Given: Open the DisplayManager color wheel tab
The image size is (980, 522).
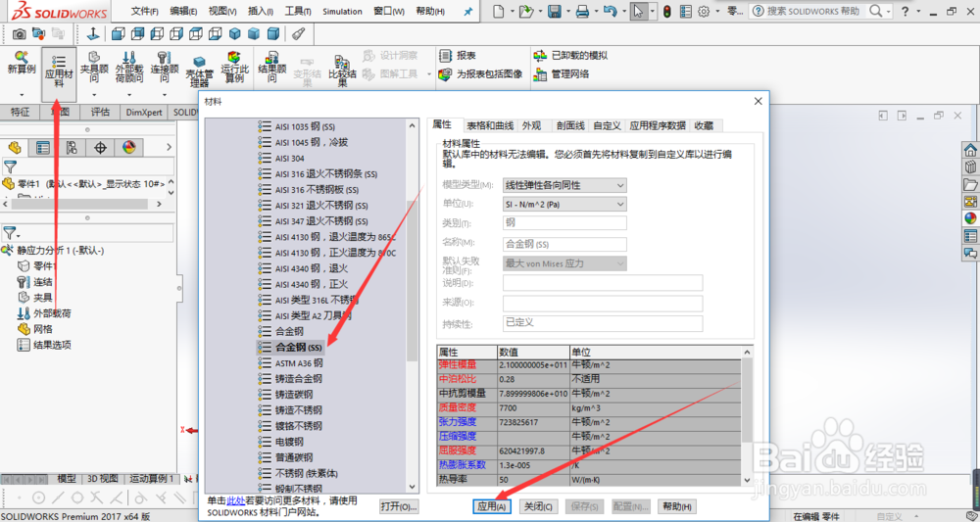Looking at the screenshot, I should 128,147.
